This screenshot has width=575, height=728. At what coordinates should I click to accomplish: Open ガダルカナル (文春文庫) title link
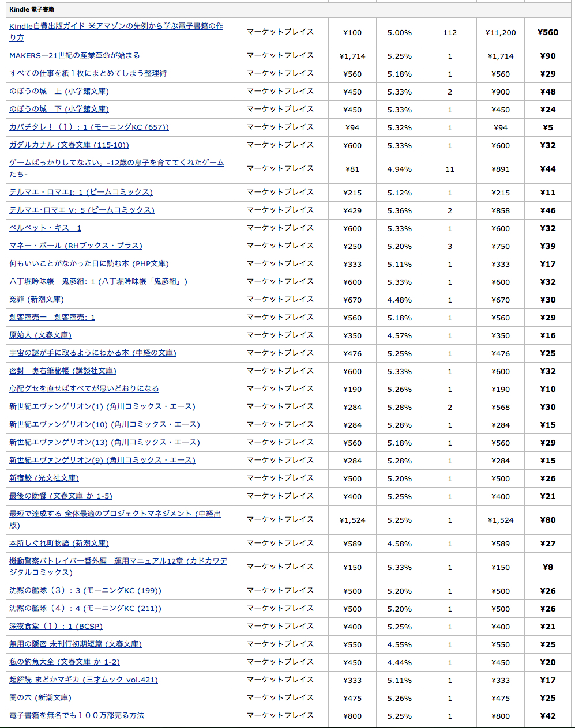click(x=69, y=145)
